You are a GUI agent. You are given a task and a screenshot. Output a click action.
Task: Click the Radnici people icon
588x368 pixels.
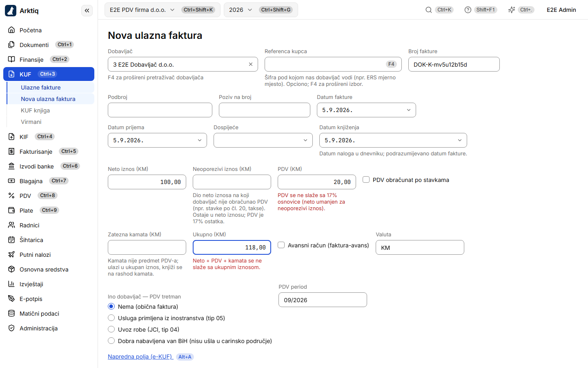[x=11, y=225]
